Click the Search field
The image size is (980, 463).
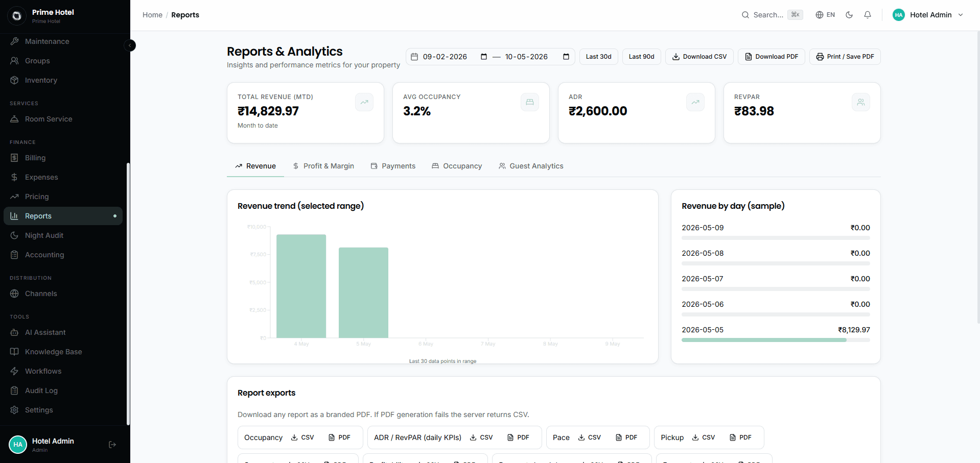772,15
